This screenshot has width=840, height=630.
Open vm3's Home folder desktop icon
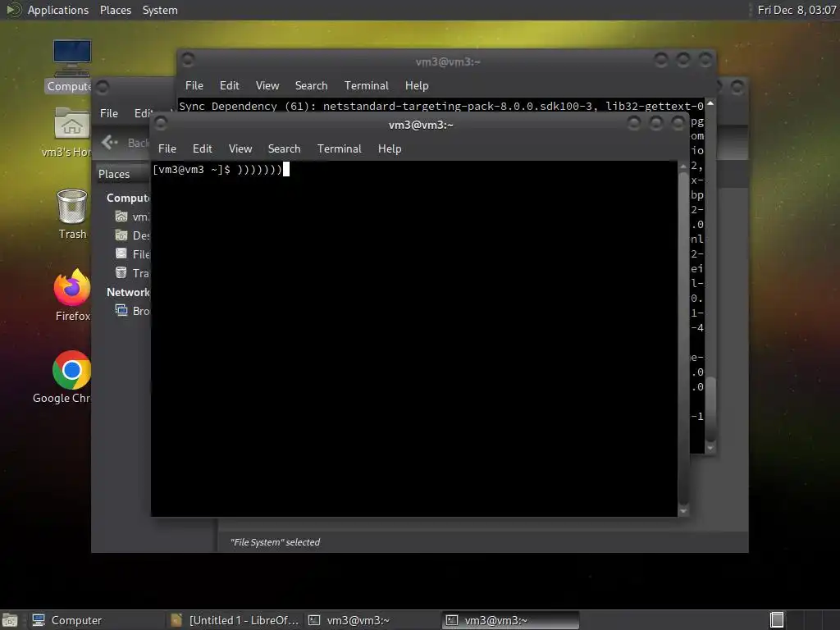pyautogui.click(x=69, y=132)
